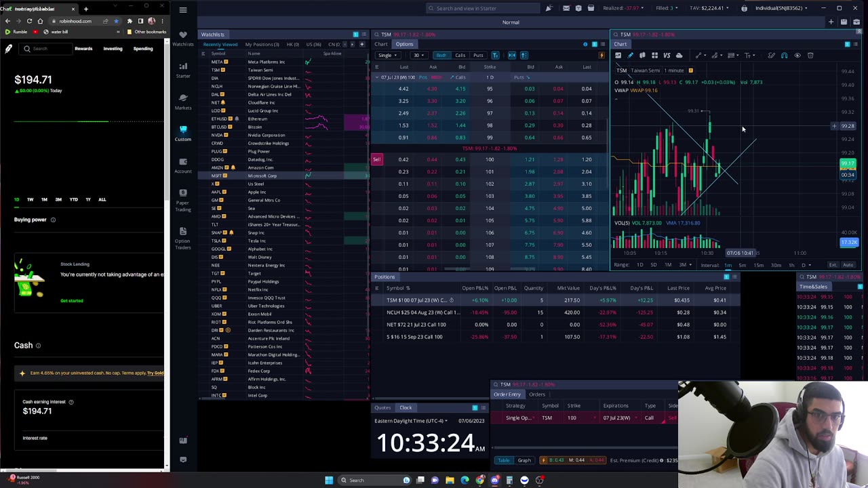Open Rewards in Robinhood header

83,49
